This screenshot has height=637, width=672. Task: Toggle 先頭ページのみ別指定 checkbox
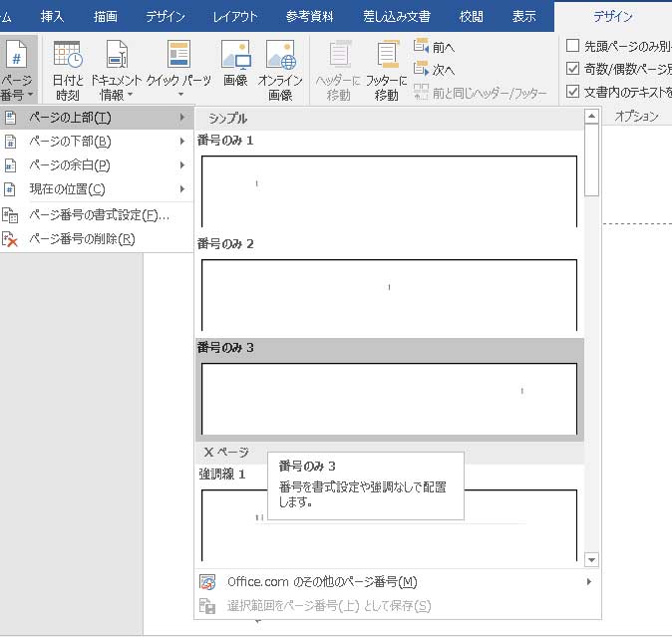572,45
